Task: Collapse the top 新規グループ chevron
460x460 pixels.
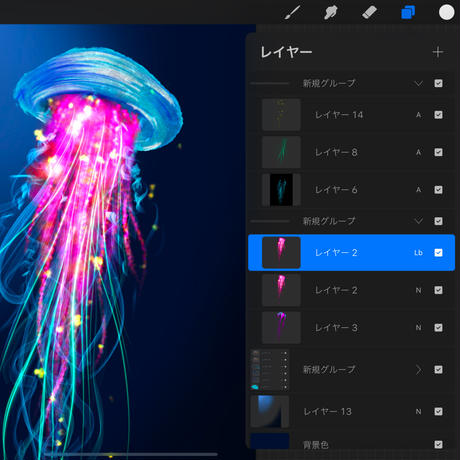Action: tap(418, 83)
